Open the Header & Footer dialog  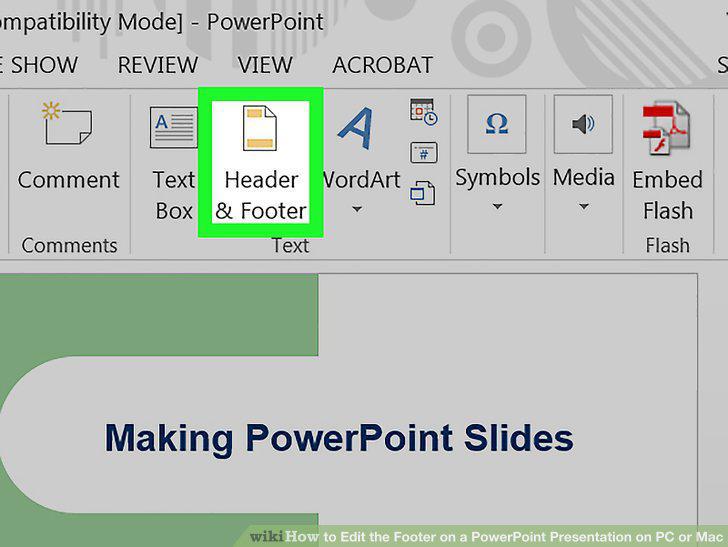(x=260, y=163)
